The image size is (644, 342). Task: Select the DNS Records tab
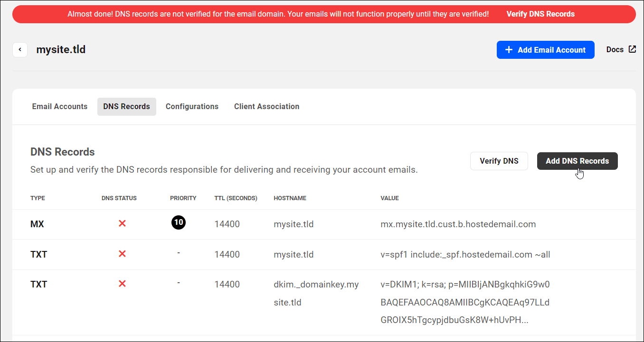pos(126,106)
